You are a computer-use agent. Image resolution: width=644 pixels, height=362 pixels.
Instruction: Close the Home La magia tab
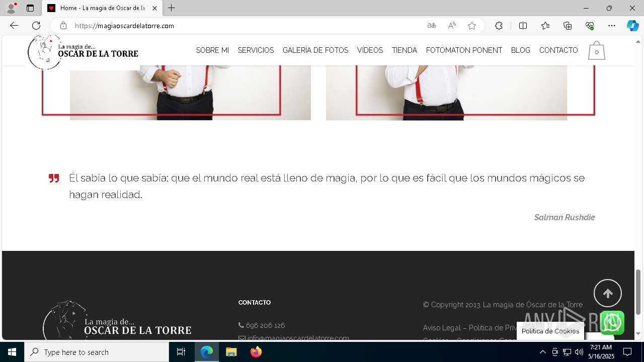(x=154, y=8)
